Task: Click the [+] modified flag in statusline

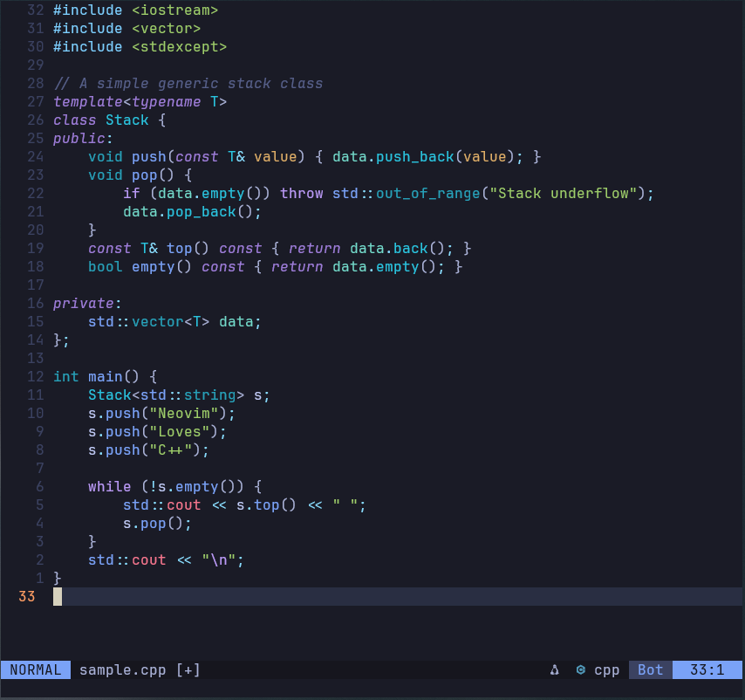Action: pos(188,670)
